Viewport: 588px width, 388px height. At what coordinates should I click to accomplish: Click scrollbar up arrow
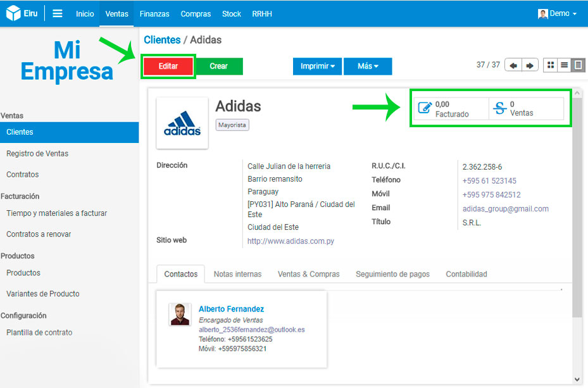(577, 92)
